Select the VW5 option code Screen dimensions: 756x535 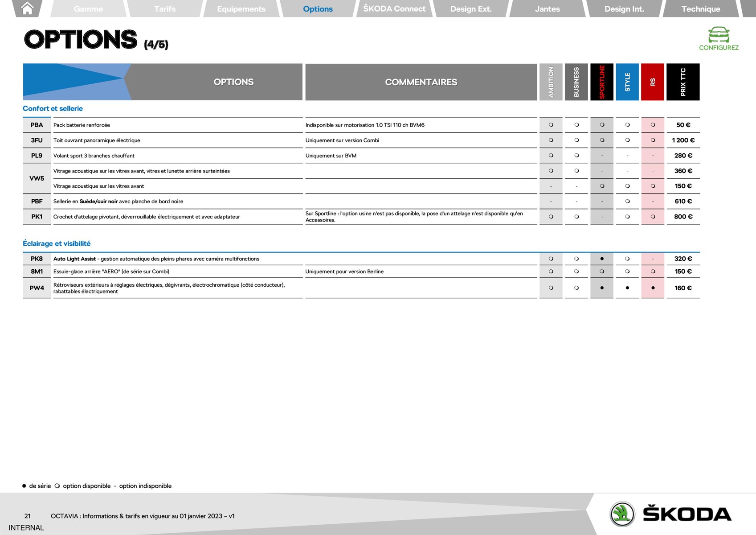[37, 178]
